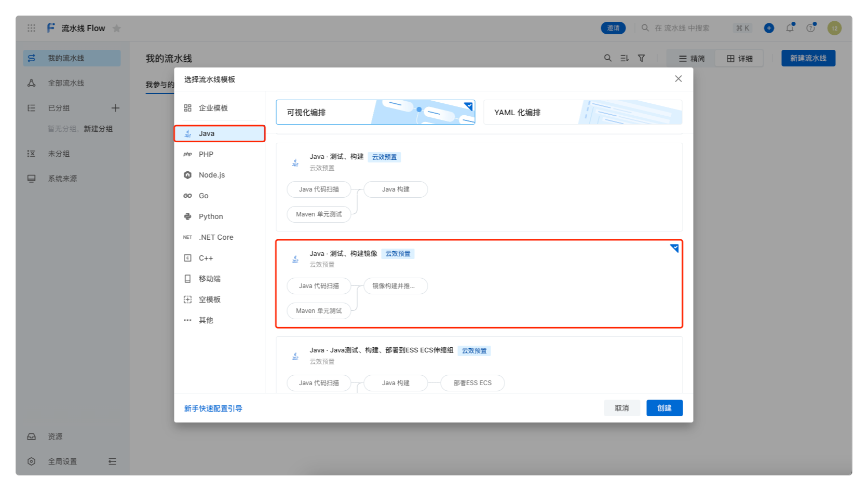The height and width of the screenshot is (491, 868).
Task: Click the Flow logo icon
Action: pos(51,28)
